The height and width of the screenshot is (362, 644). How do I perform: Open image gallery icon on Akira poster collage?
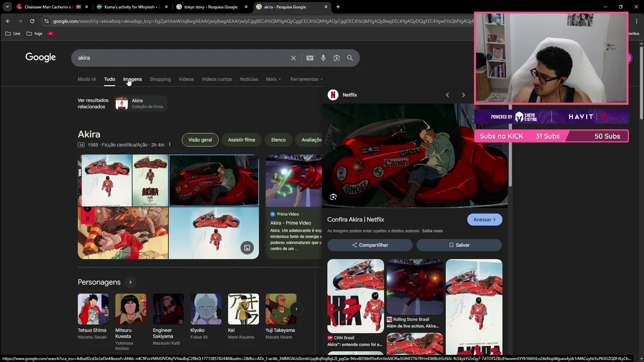point(247,247)
